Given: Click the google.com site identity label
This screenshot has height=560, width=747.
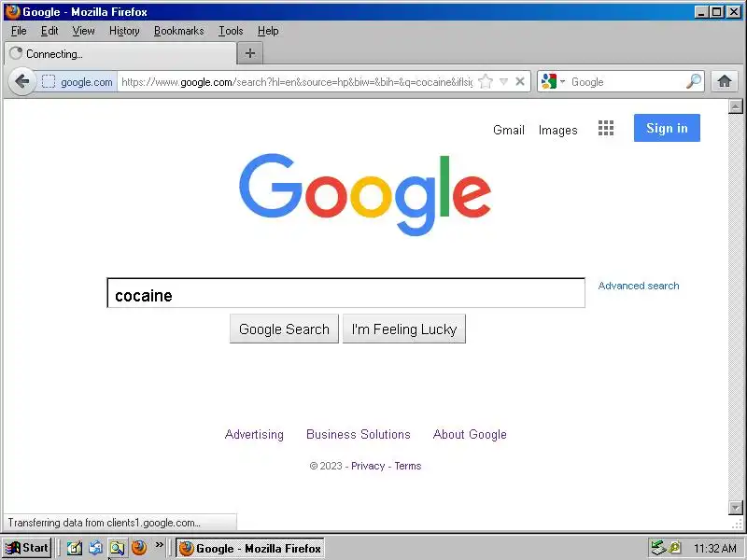Looking at the screenshot, I should 86,82.
